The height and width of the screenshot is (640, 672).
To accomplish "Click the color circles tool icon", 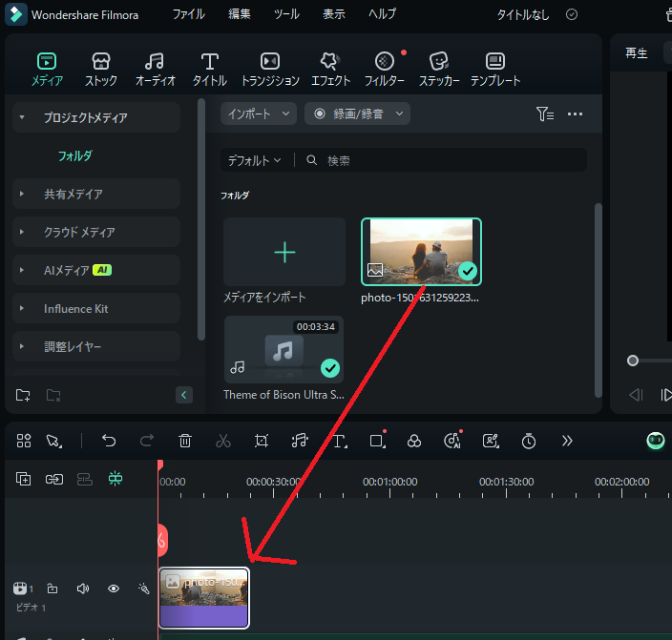I will pos(414,441).
